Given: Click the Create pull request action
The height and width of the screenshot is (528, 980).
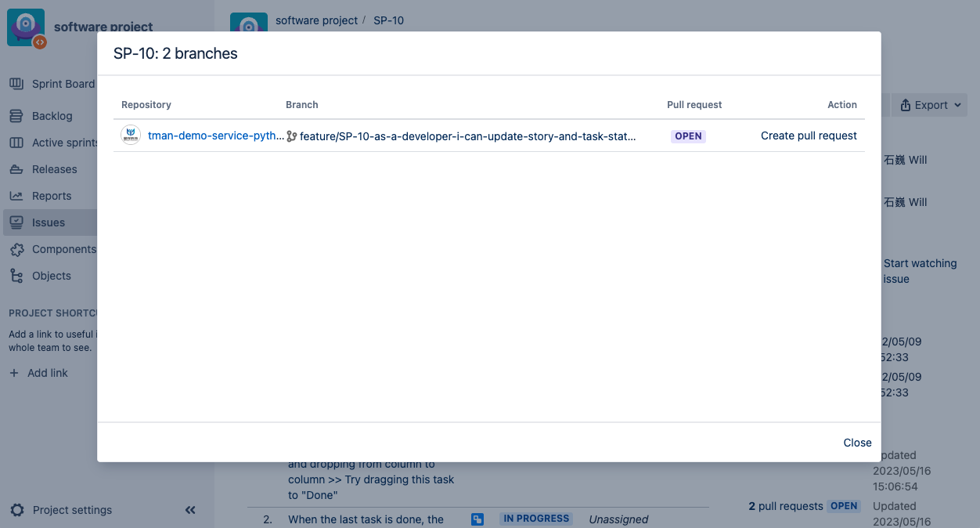Looking at the screenshot, I should 809,136.
